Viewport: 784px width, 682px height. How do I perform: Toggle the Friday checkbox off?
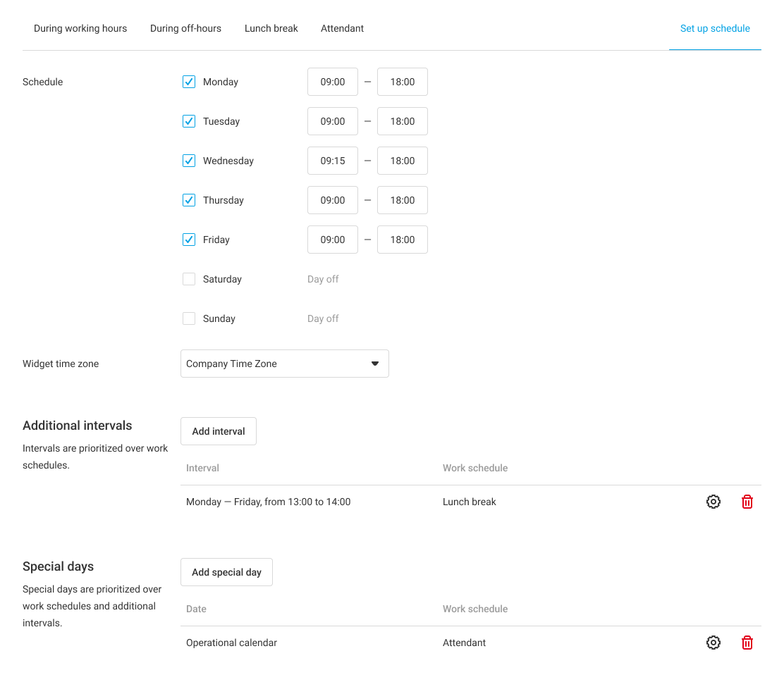[189, 240]
